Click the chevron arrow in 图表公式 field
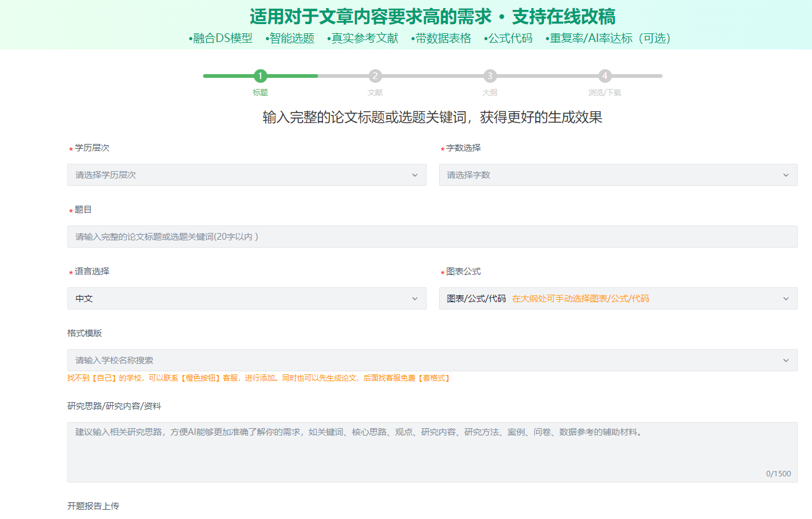 pos(785,298)
